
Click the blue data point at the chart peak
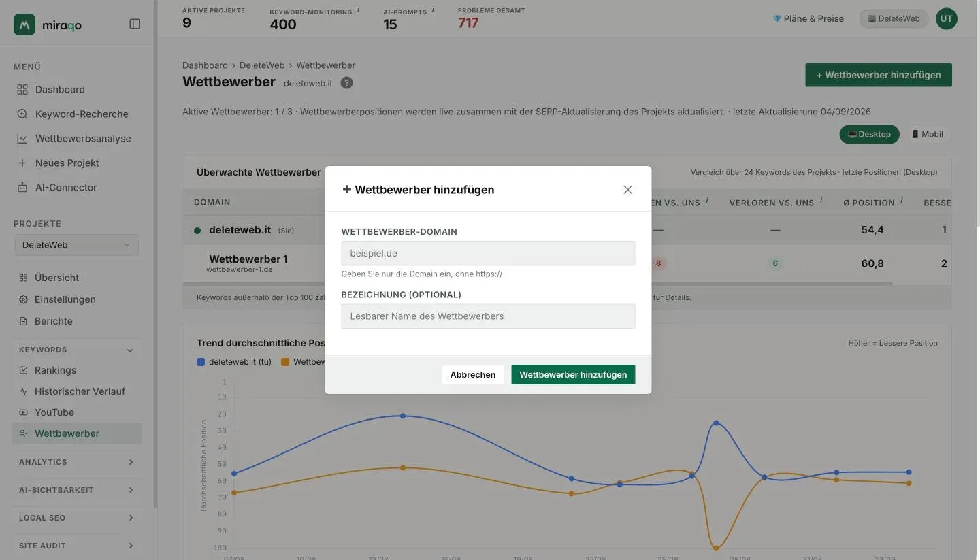pyautogui.click(x=403, y=416)
